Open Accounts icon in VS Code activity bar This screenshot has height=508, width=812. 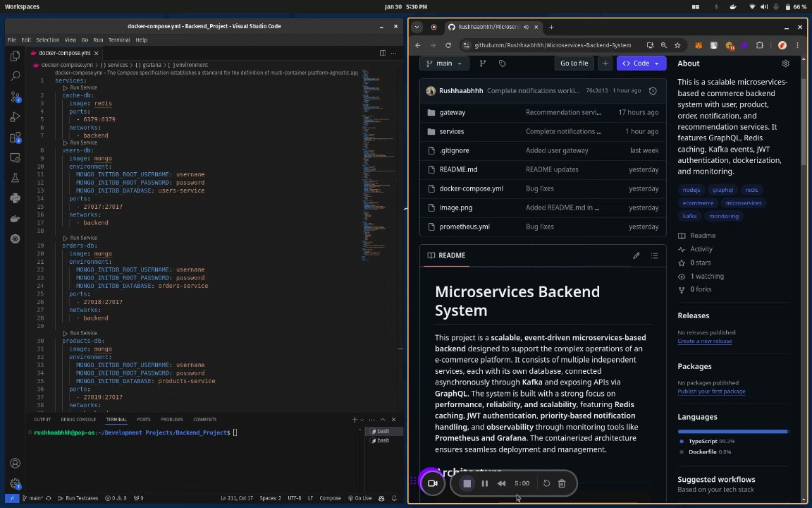pos(15,463)
